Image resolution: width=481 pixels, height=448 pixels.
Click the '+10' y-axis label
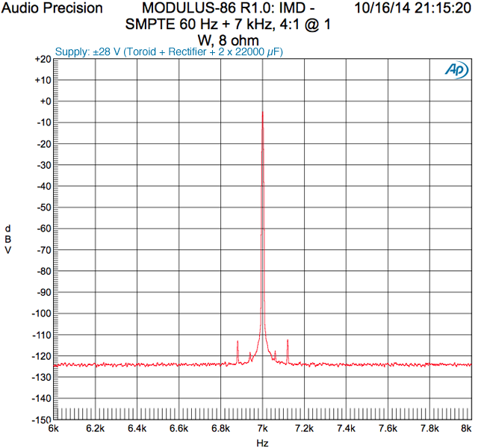pos(43,81)
